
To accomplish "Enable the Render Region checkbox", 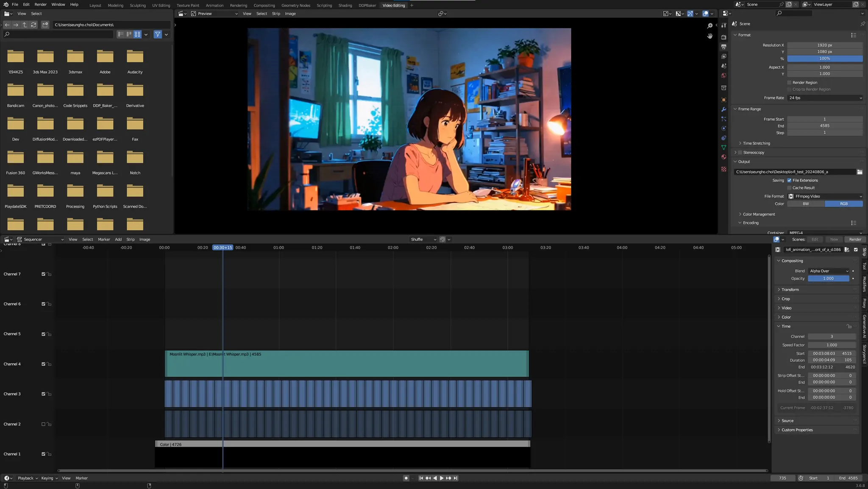I will pos(789,83).
